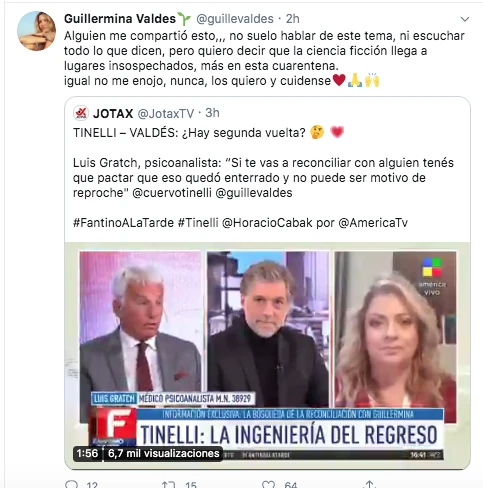Open the @guillevaldes handle in tweet header
Screen dimensions: 483x488
point(235,19)
